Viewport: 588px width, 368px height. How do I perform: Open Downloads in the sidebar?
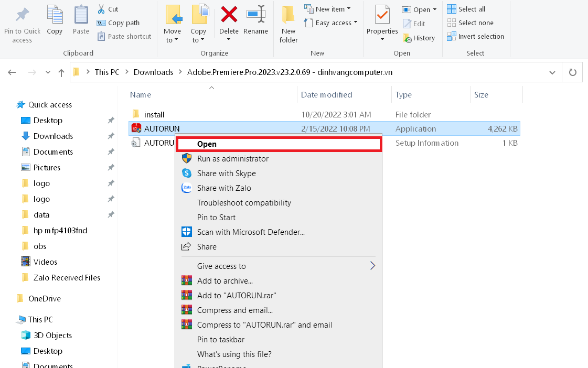(x=47, y=136)
